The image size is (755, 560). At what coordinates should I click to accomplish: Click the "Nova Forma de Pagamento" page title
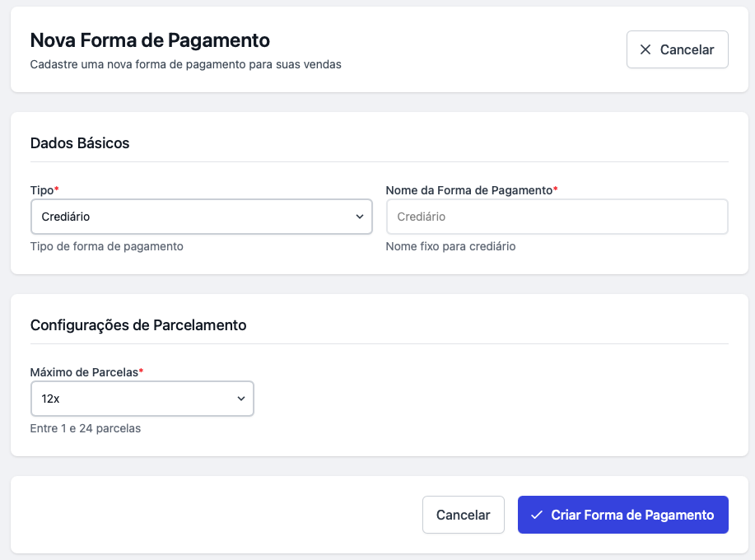150,40
